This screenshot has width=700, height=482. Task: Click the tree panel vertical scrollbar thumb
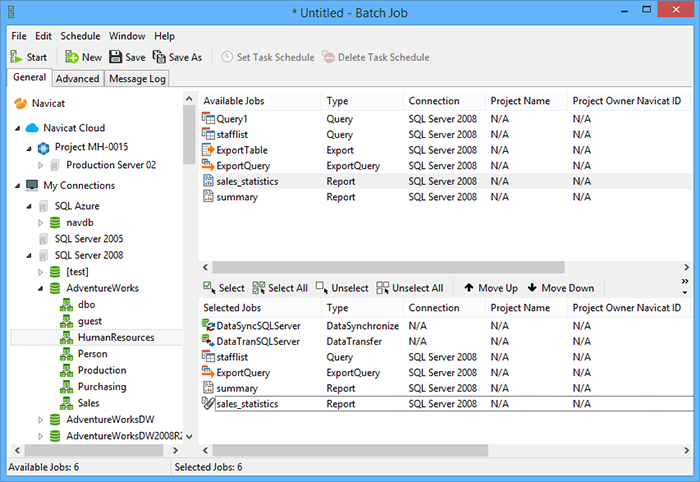pos(189,136)
